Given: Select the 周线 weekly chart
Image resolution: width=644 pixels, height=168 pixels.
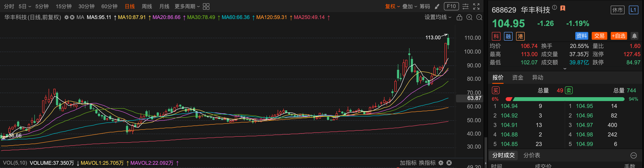Looking at the screenshot, I should point(147,6).
